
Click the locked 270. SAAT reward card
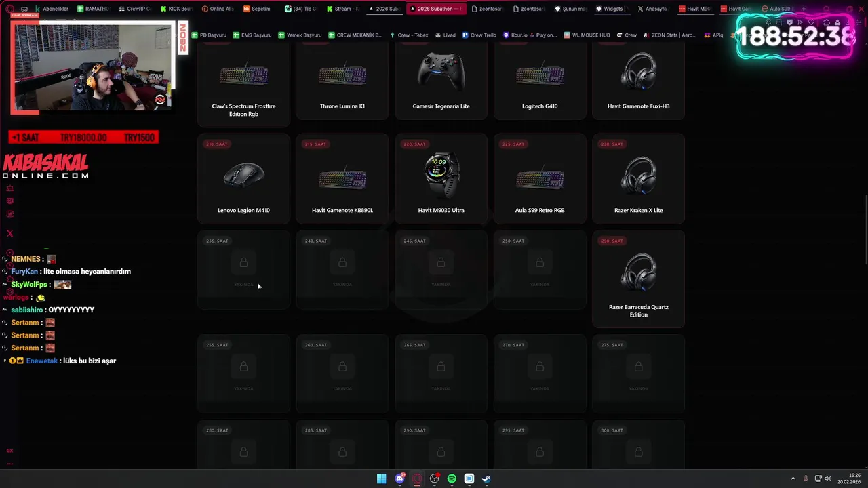(540, 374)
